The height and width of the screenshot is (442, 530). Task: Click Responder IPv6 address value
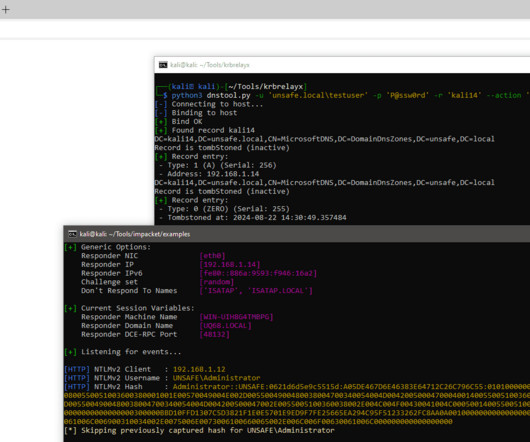(258, 273)
